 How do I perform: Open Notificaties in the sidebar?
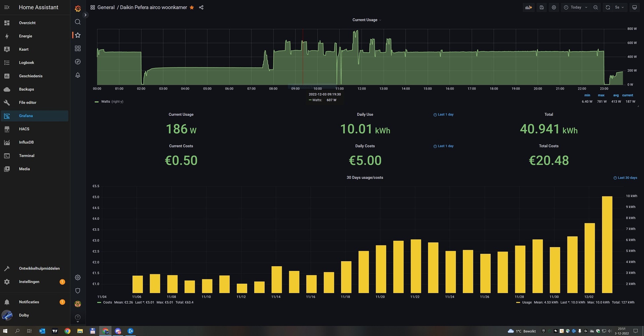29,302
